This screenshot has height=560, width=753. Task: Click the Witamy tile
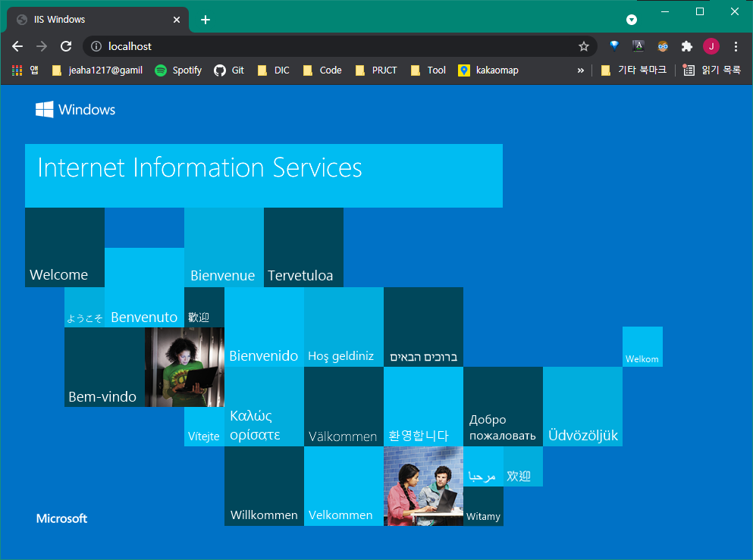pos(483,506)
